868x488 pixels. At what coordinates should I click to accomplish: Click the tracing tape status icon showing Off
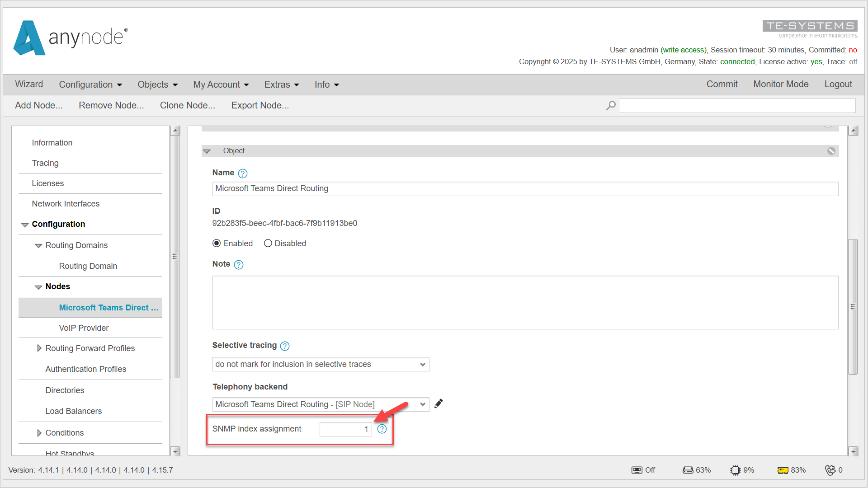point(637,470)
